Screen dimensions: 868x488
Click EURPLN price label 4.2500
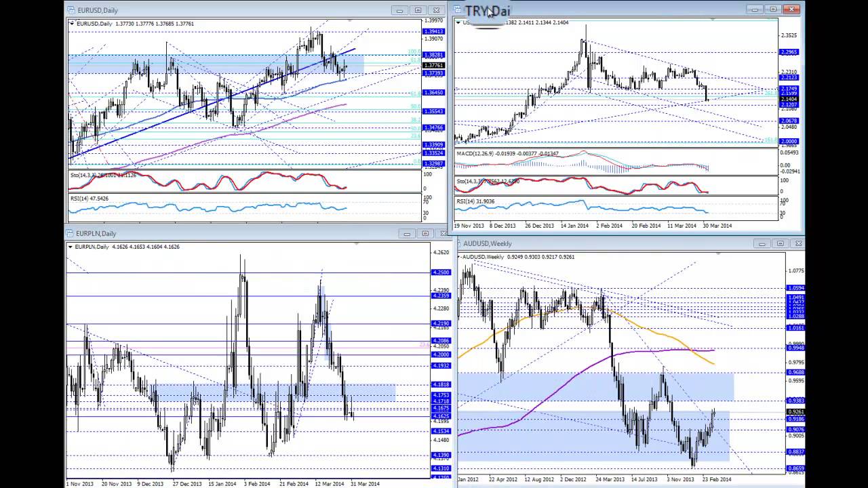[x=441, y=272]
